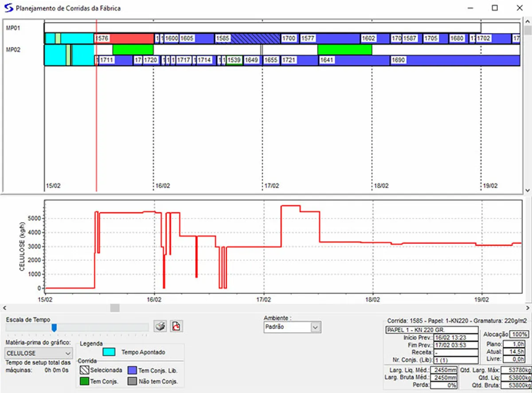This screenshot has height=393, width=532.
Task: Select run 1576 on MP01 row
Action: point(131,39)
